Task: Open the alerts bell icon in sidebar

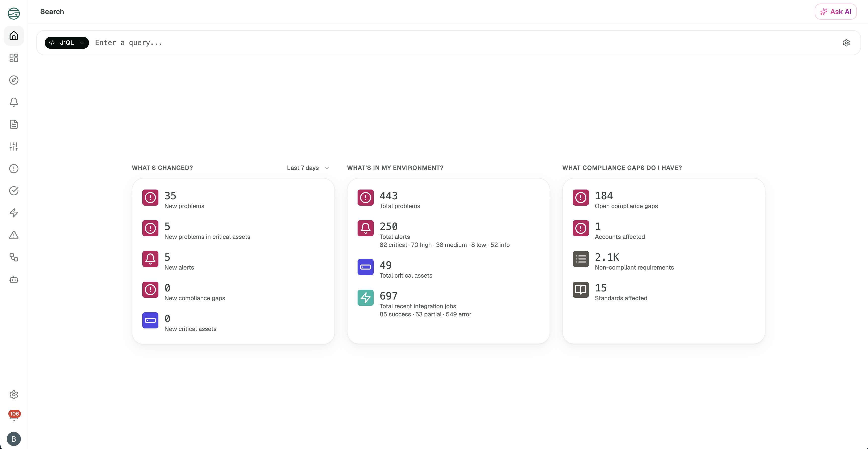Action: [14, 102]
